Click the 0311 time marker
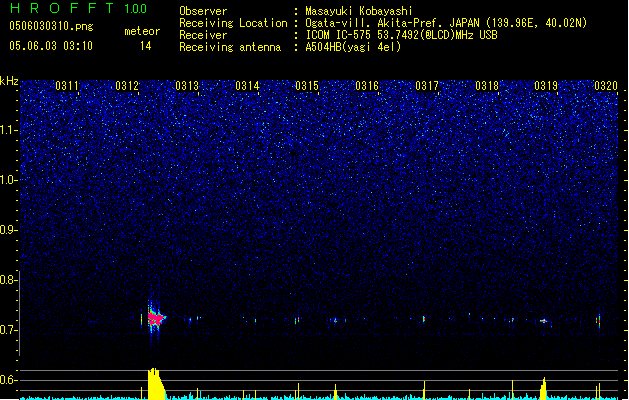The width and height of the screenshot is (629, 400). 67,86
